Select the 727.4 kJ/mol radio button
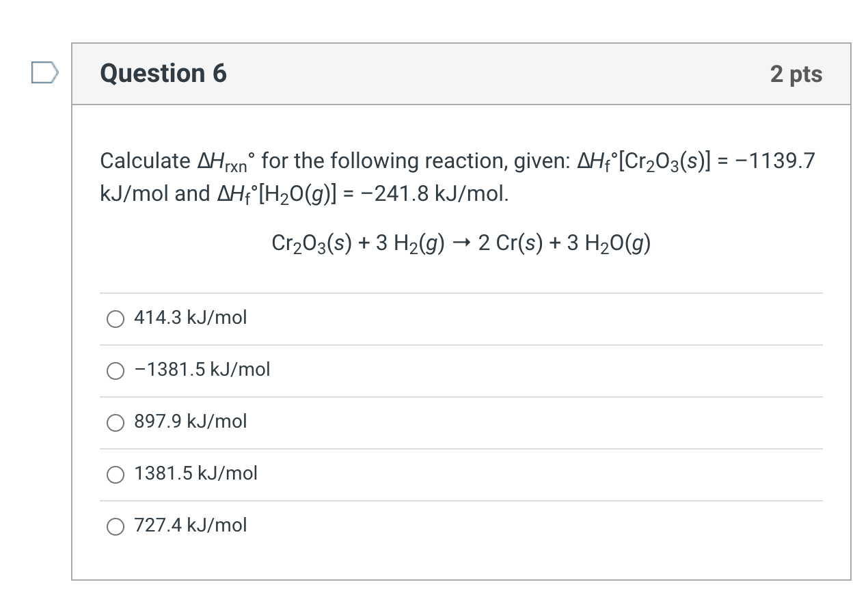The width and height of the screenshot is (868, 593). click(116, 526)
